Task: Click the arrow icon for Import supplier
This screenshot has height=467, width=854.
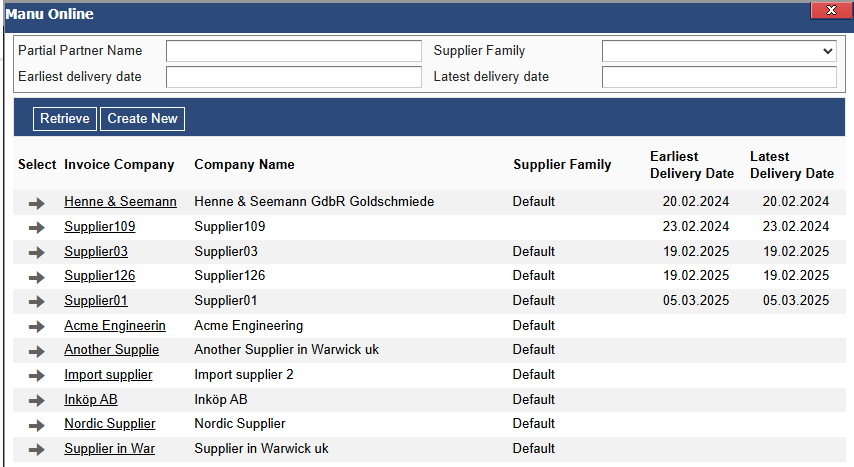Action: point(37,375)
